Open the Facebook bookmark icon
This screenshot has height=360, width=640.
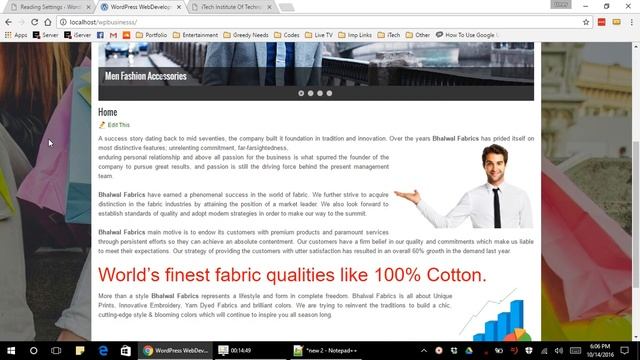tap(100, 35)
